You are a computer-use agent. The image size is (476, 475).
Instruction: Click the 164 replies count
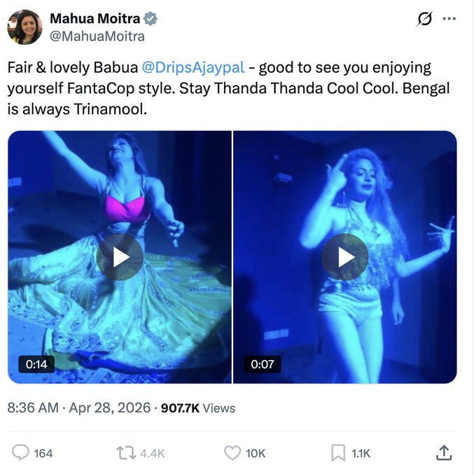[x=43, y=453]
